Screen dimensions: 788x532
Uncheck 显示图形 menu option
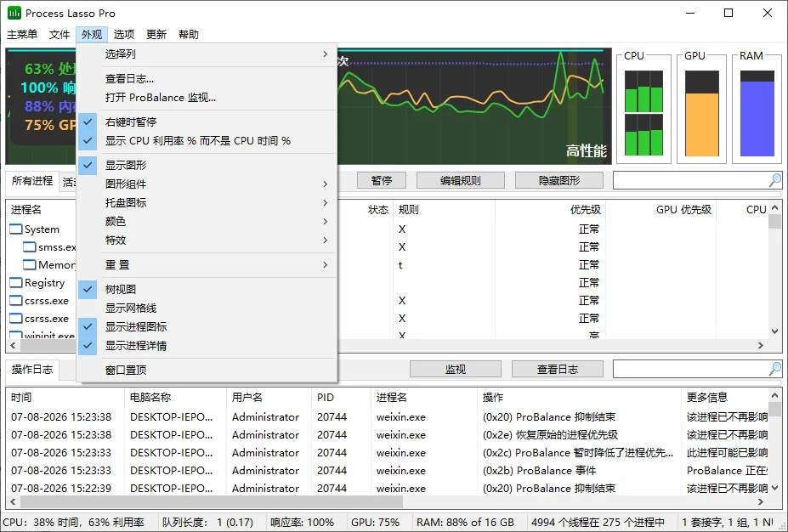(207, 165)
